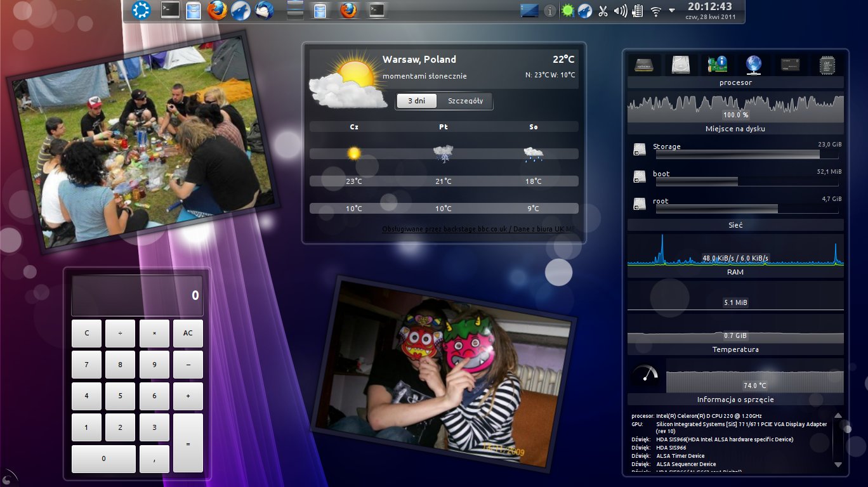Click the network graph showing 48.0 KiB/s
Viewport: 868px width, 487px height.
pos(735,249)
